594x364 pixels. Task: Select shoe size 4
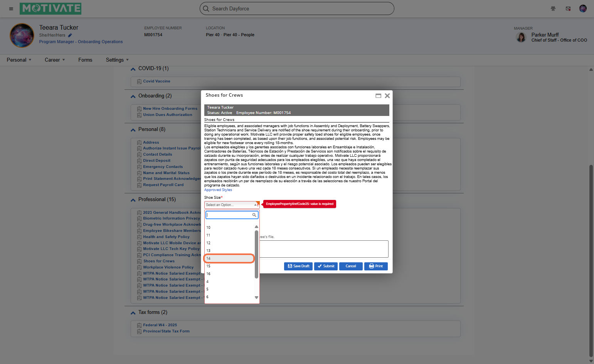229,282
